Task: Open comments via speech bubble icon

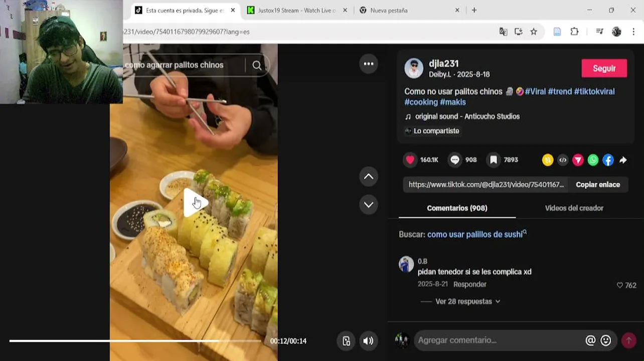Action: (x=455, y=160)
